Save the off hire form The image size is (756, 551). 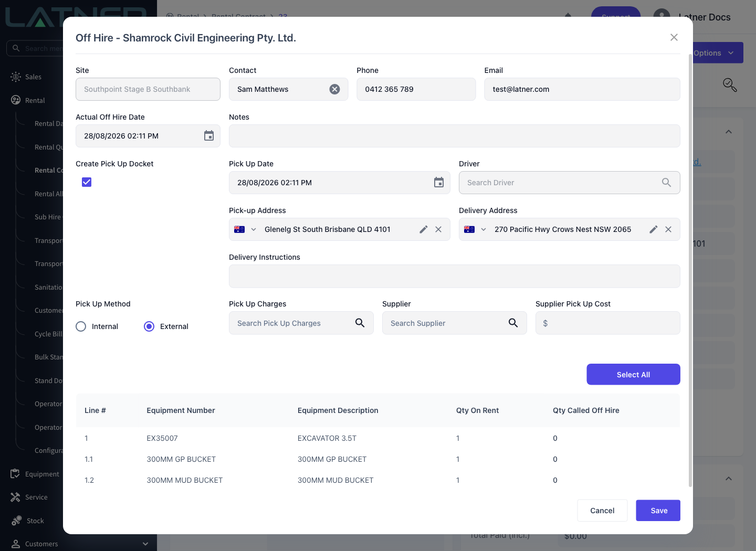(658, 511)
